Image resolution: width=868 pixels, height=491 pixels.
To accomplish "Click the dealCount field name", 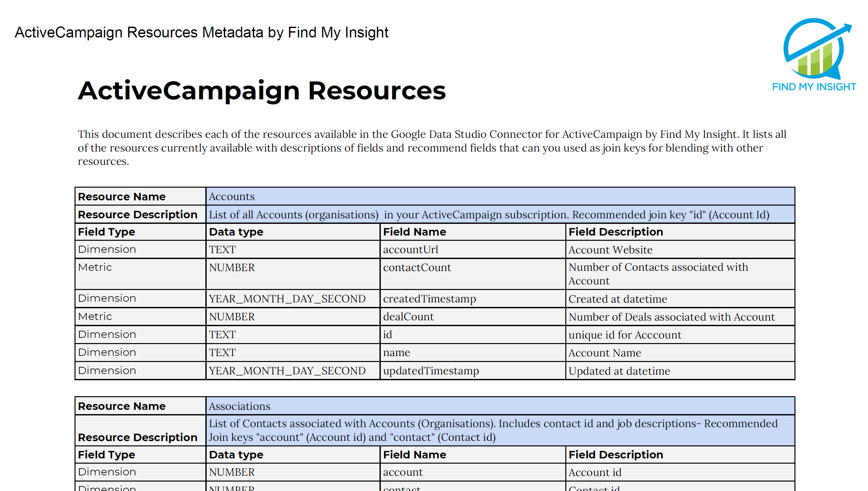I will click(x=408, y=317).
